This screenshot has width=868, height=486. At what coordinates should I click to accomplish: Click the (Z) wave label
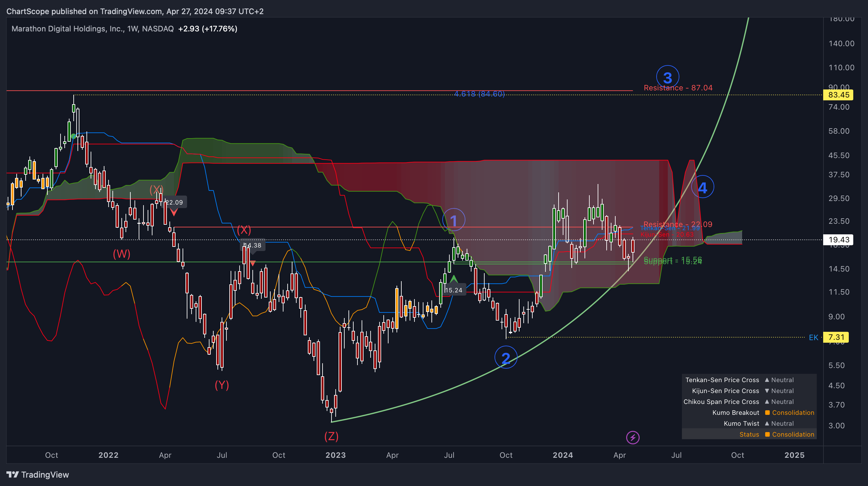pyautogui.click(x=331, y=436)
